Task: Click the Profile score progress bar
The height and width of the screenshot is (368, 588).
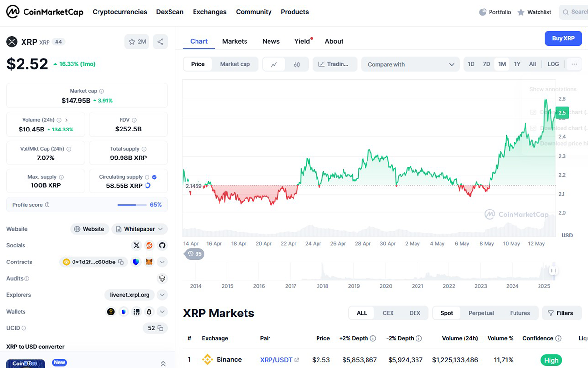Action: [132, 205]
